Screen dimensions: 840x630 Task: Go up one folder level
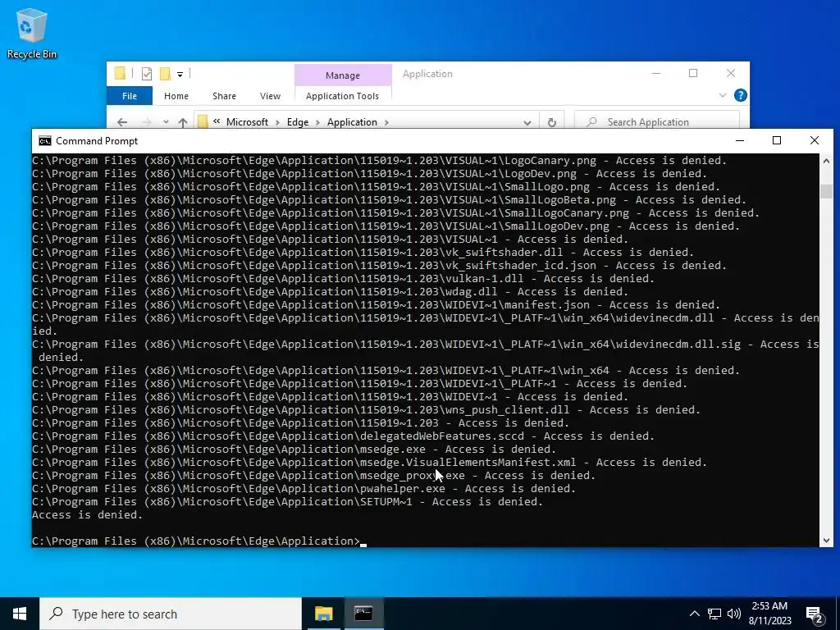183,122
